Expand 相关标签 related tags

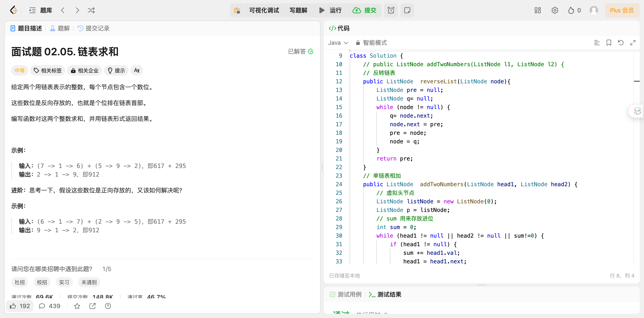pos(48,70)
